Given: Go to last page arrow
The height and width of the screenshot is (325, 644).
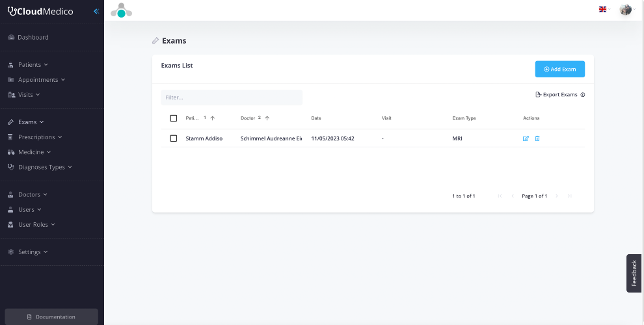Looking at the screenshot, I should pos(569,196).
